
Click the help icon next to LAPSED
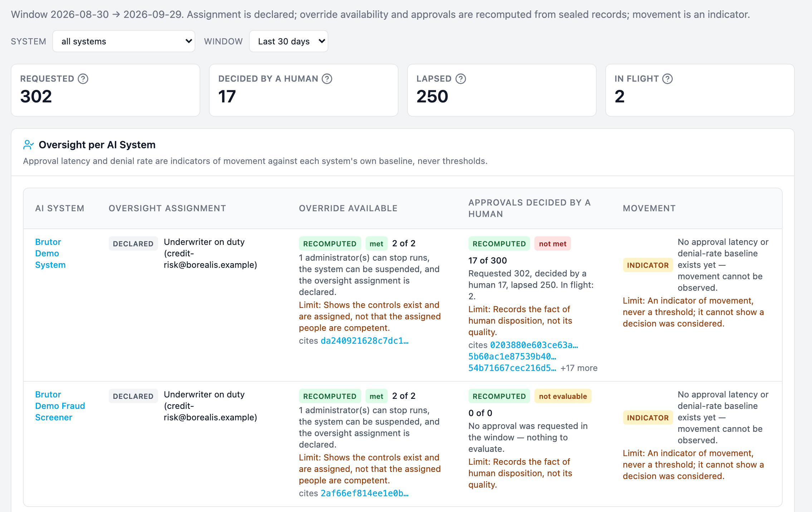tap(461, 79)
